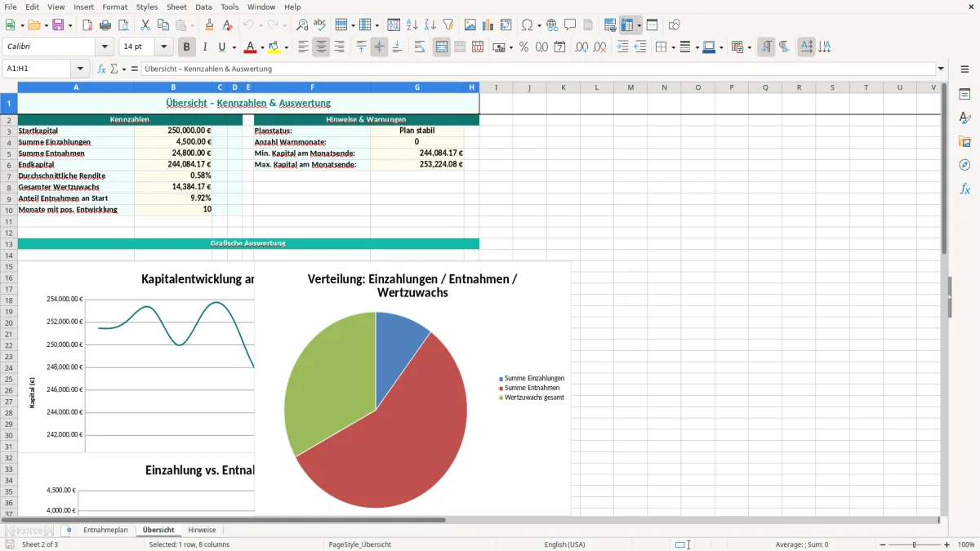Sort descending
The height and width of the screenshot is (551, 980).
click(430, 25)
